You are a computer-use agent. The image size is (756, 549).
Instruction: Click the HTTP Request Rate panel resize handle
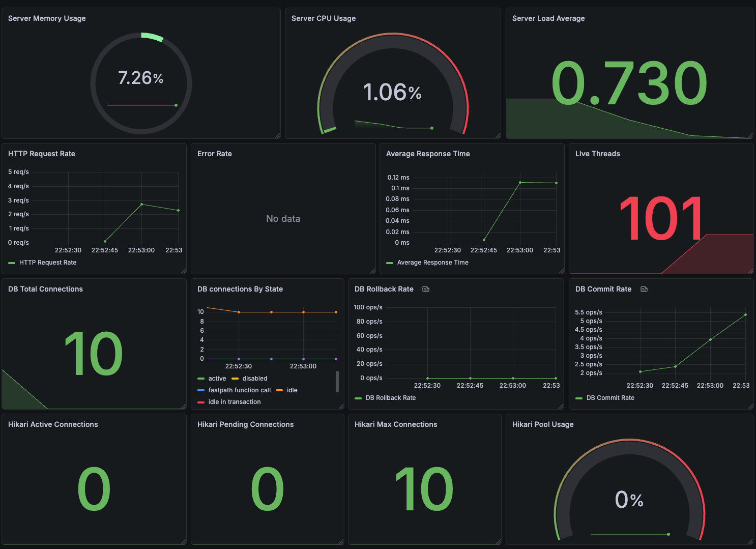(x=184, y=271)
